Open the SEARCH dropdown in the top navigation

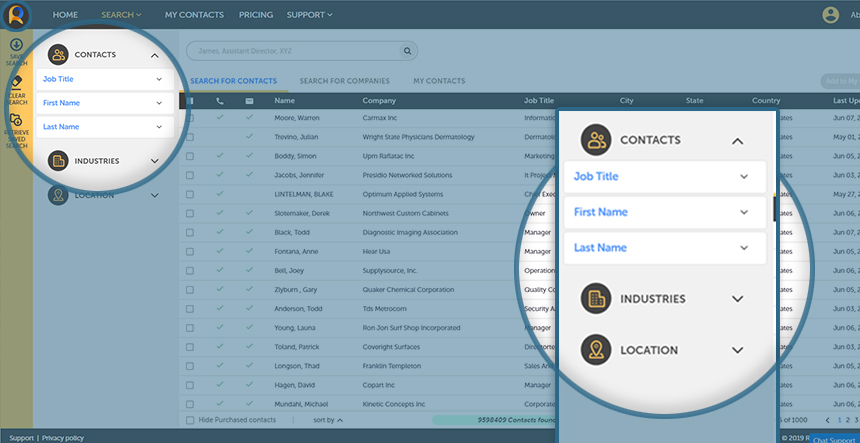[x=121, y=15]
